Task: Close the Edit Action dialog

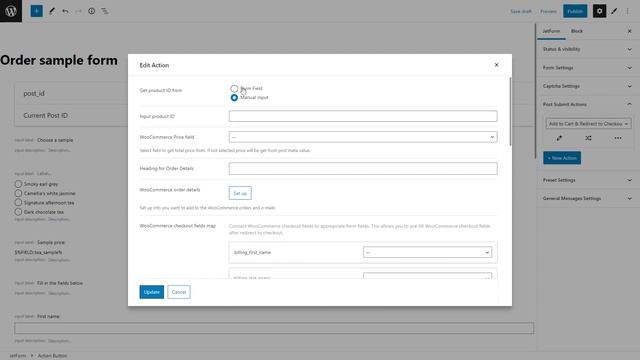Action: (x=496, y=65)
